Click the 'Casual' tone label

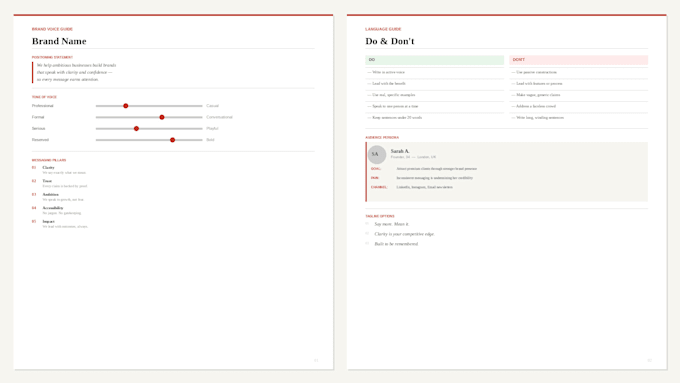click(x=212, y=106)
